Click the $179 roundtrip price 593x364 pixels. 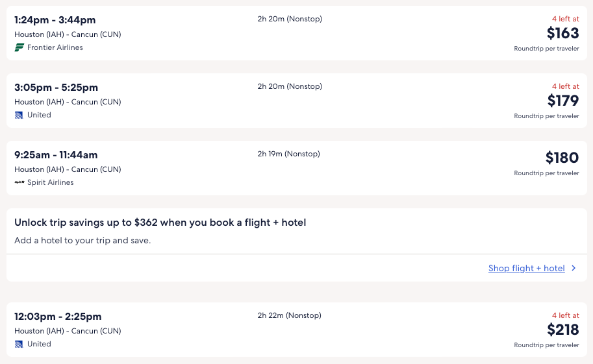coord(562,101)
